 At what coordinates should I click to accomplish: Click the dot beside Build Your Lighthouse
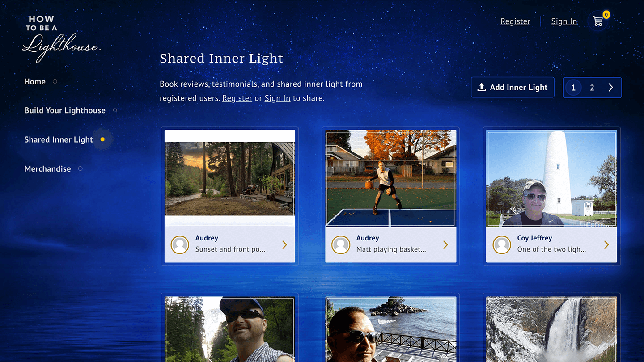click(115, 110)
